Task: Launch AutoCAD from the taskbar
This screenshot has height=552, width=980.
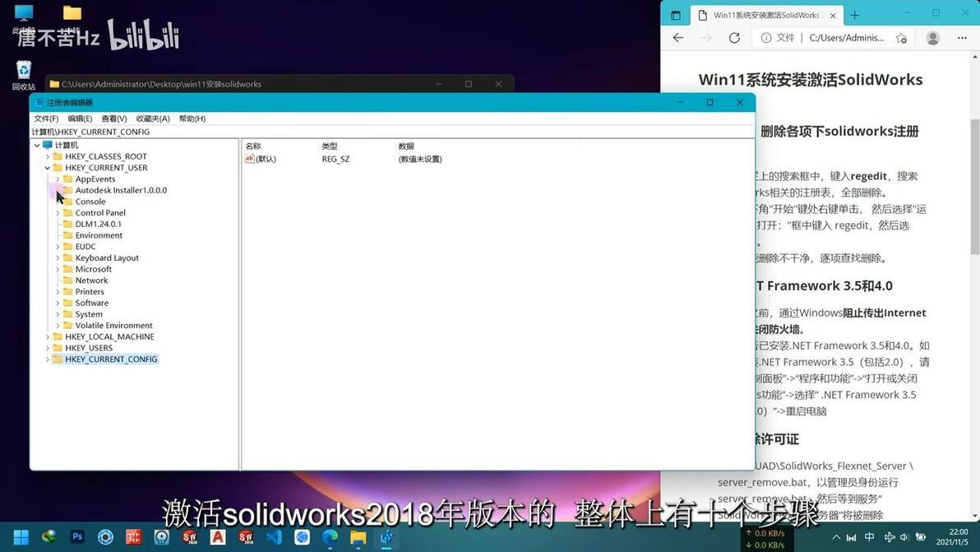Action: 218,537
